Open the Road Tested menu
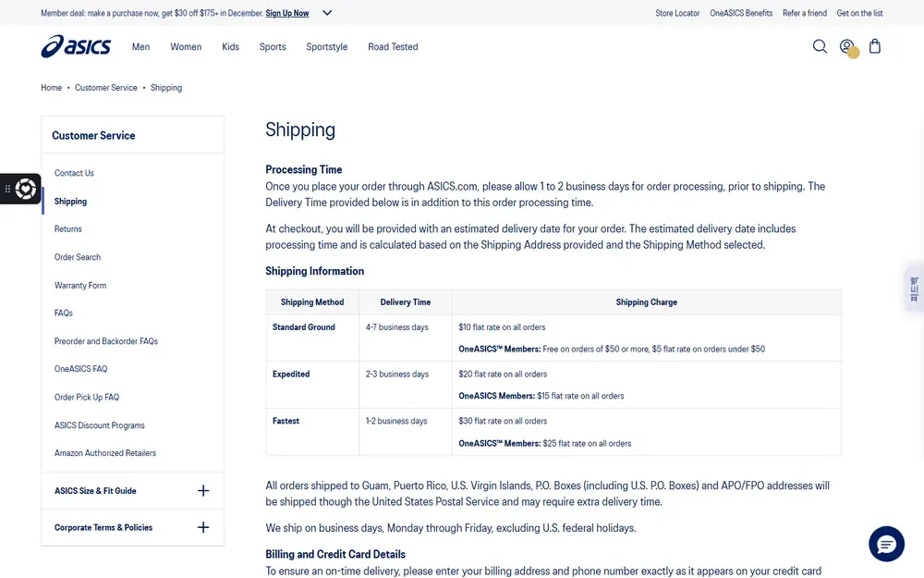This screenshot has height=578, width=924. (393, 46)
